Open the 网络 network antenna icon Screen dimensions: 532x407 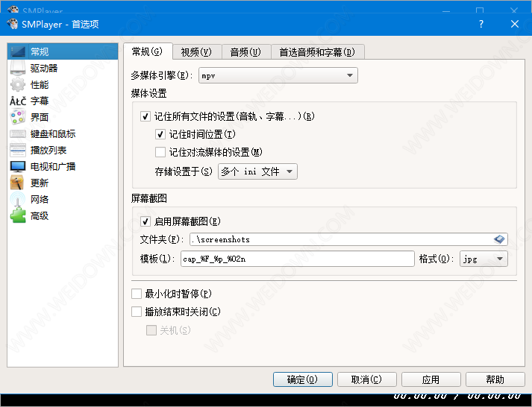(x=18, y=199)
